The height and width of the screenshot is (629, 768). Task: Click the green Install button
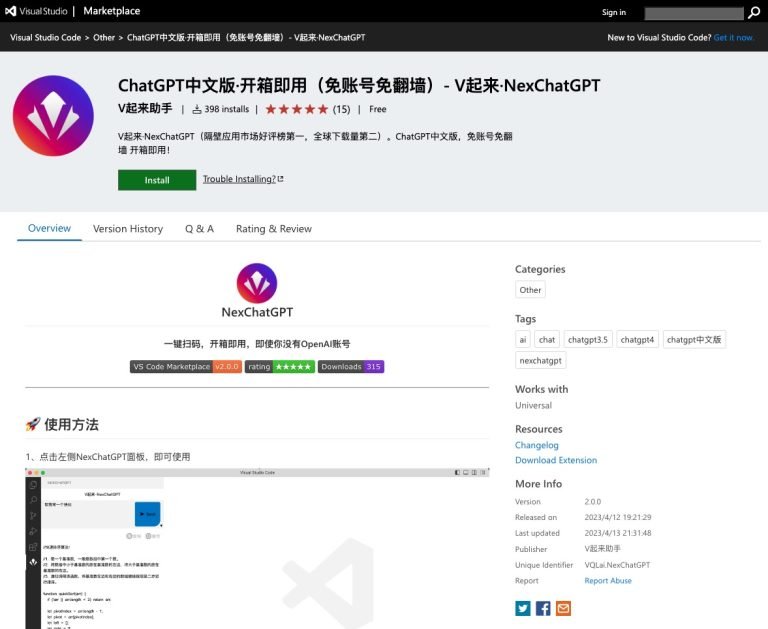pyautogui.click(x=157, y=180)
